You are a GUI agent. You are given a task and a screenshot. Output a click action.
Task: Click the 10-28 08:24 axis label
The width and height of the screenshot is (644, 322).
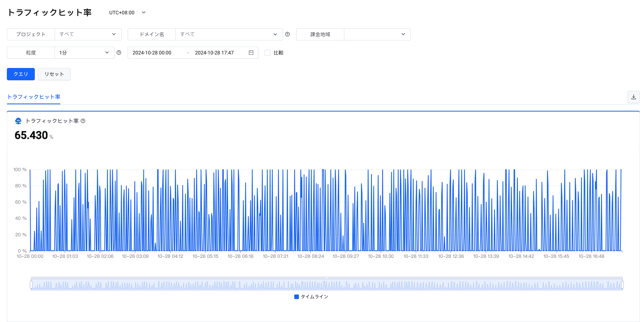tap(311, 256)
